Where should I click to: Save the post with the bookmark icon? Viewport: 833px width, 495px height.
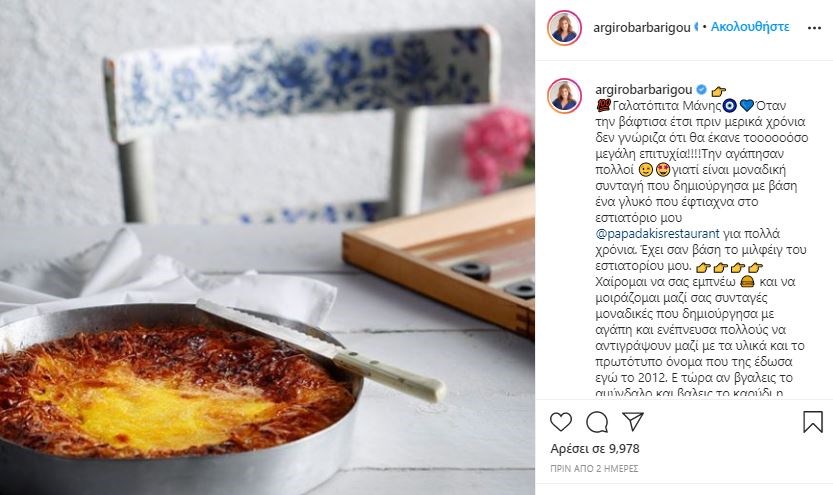click(812, 422)
